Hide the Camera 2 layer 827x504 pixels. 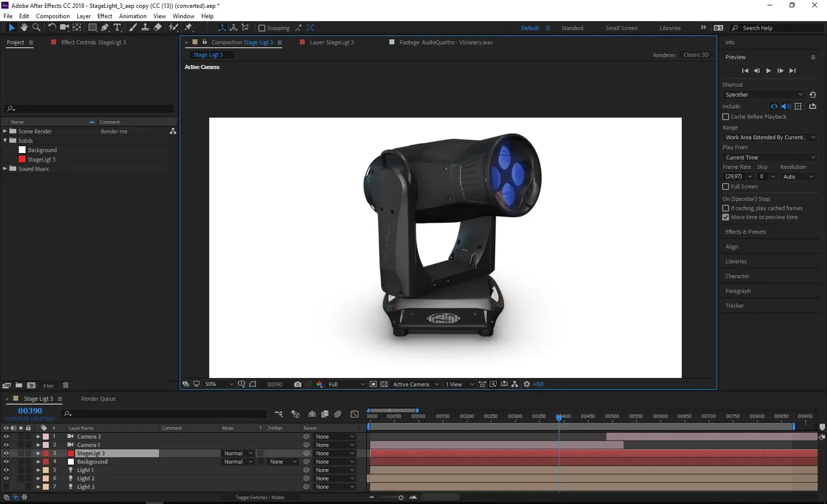(6, 437)
